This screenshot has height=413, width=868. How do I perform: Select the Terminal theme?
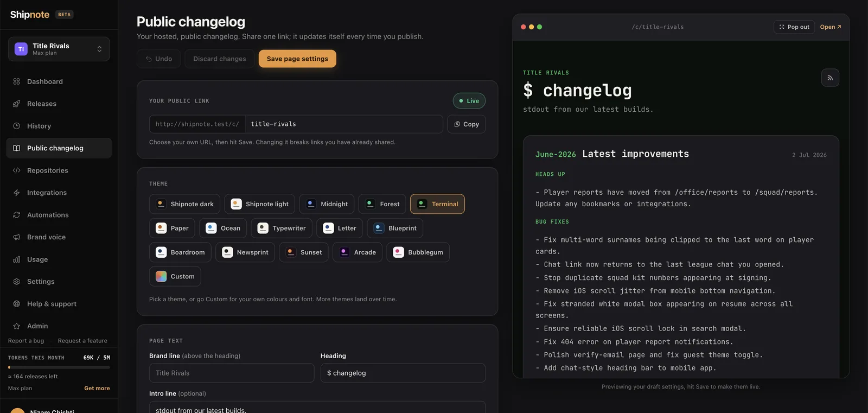[437, 204]
